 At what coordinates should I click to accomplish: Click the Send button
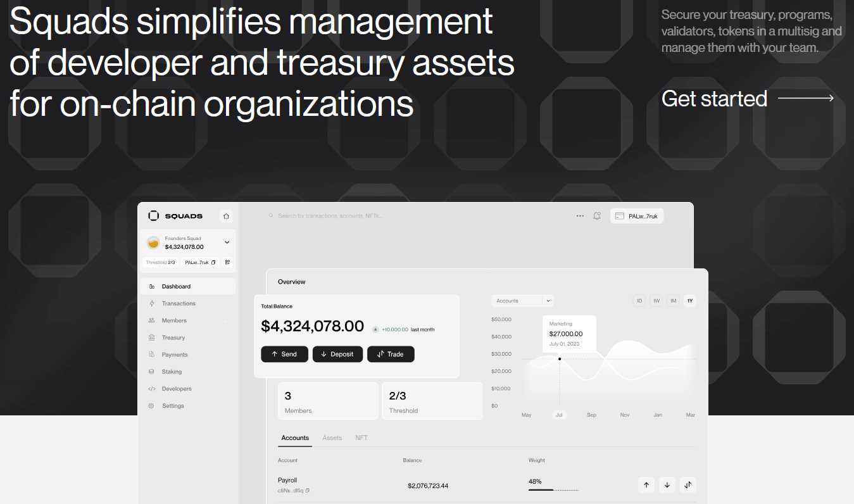(284, 354)
